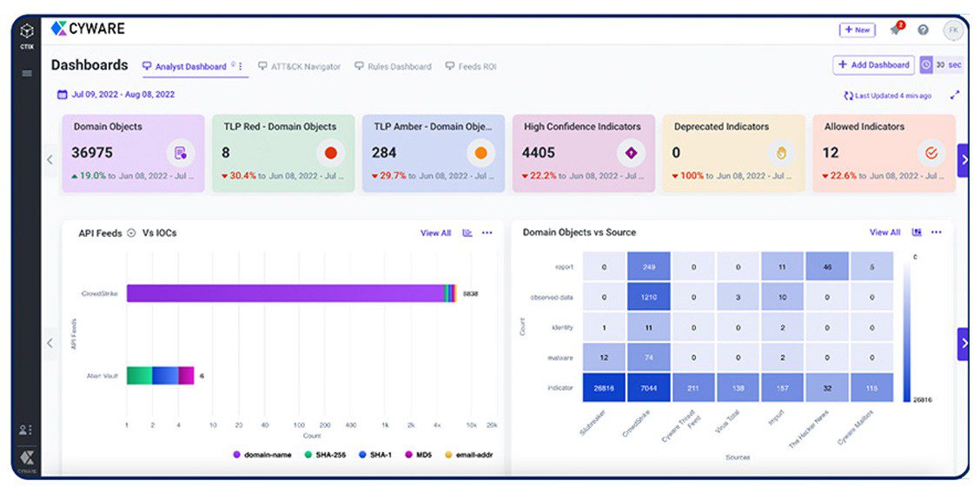Open the date range Jul 09 - Aug 08 picker
980x487 pixels.
point(116,95)
